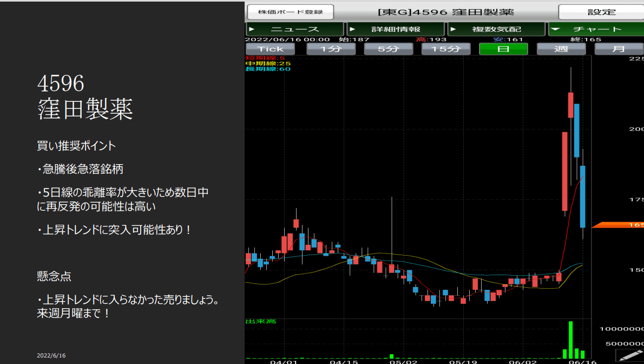Open the 設定 settings button

(x=601, y=12)
